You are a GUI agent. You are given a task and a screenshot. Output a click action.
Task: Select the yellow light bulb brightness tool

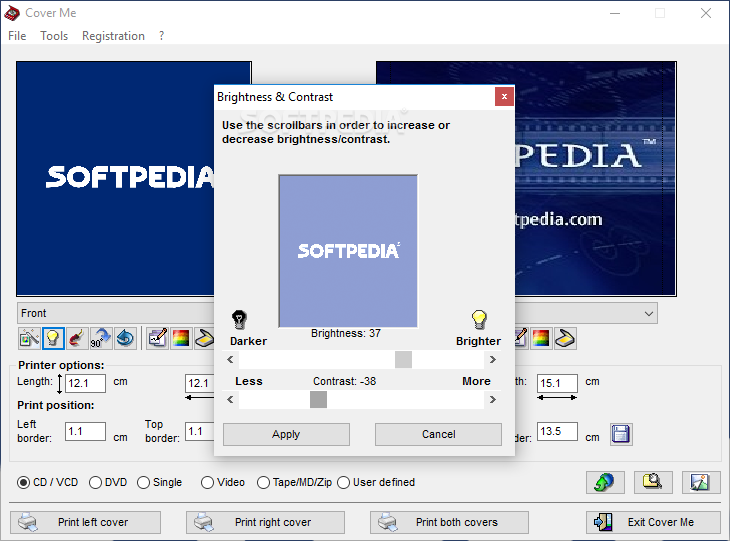pos(53,338)
